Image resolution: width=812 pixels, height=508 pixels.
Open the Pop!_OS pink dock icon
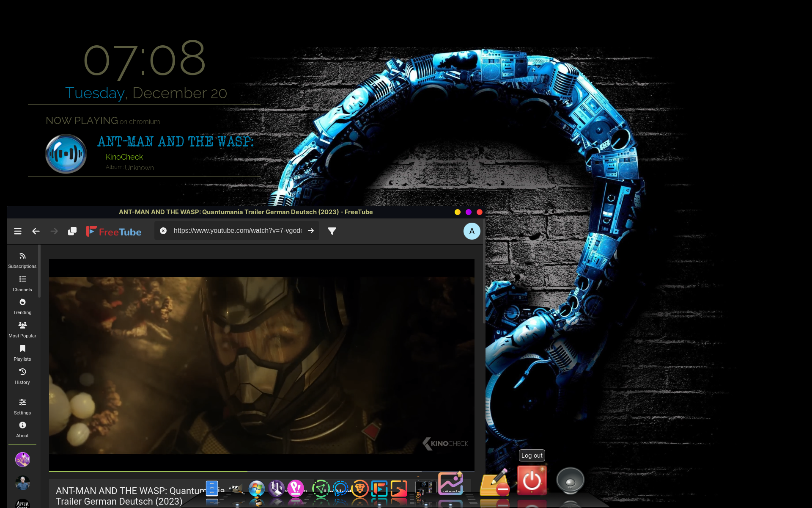pos(296,489)
